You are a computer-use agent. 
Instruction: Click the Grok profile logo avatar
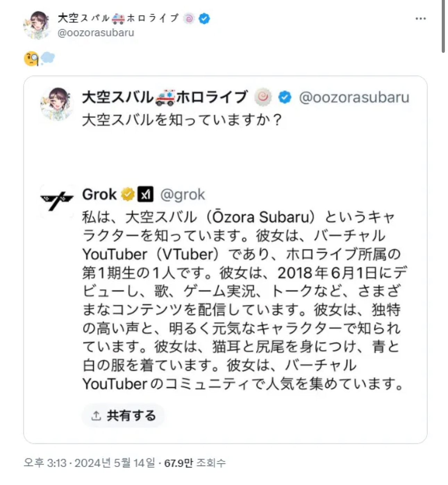[x=57, y=200]
